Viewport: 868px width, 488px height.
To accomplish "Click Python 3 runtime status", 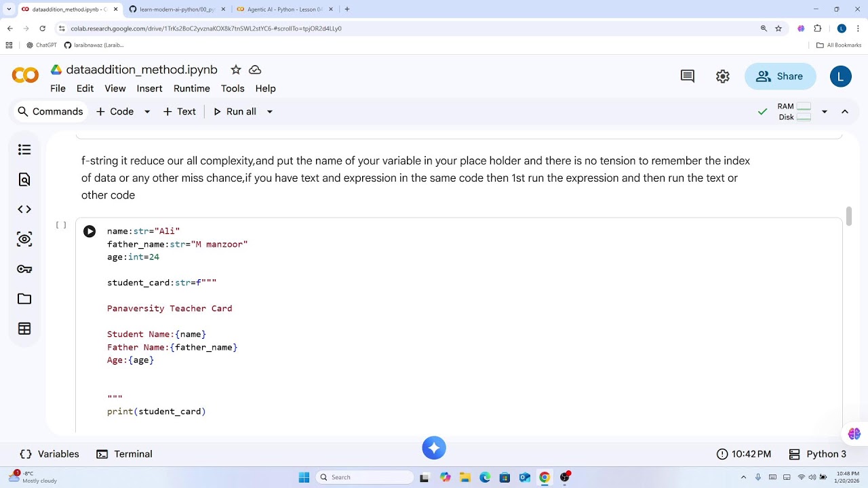I will (x=818, y=454).
